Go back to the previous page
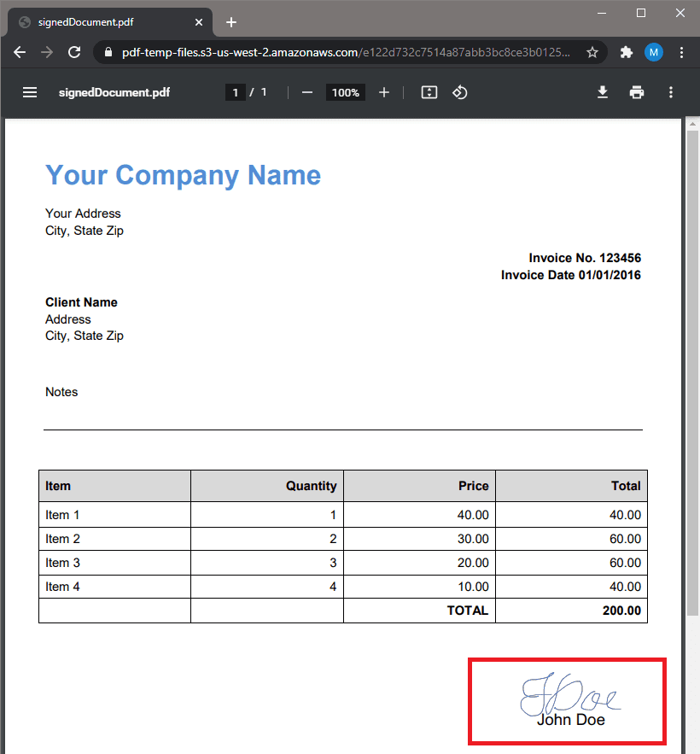700x754 pixels. [20, 52]
